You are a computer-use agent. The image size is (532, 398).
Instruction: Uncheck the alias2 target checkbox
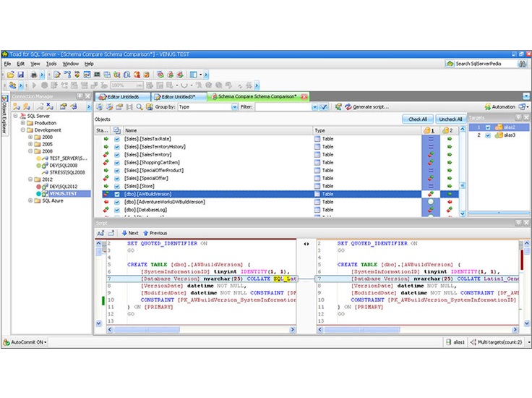tap(488, 127)
